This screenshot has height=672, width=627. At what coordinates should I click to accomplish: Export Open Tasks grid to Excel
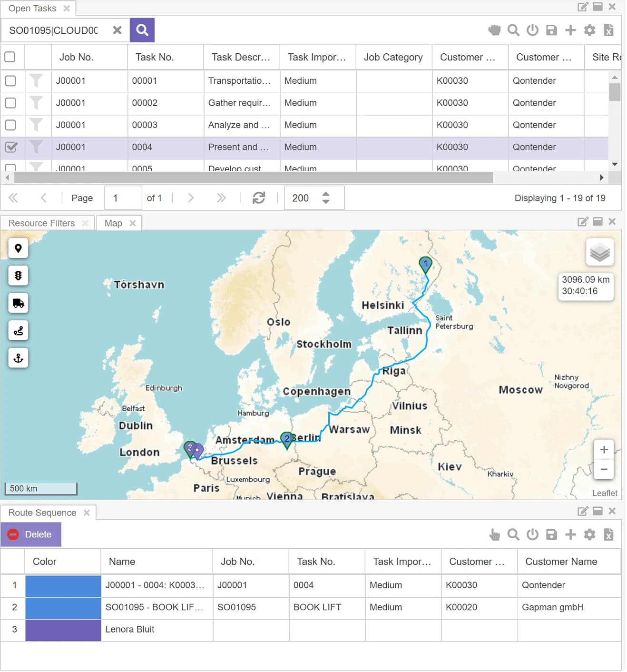[x=609, y=30]
